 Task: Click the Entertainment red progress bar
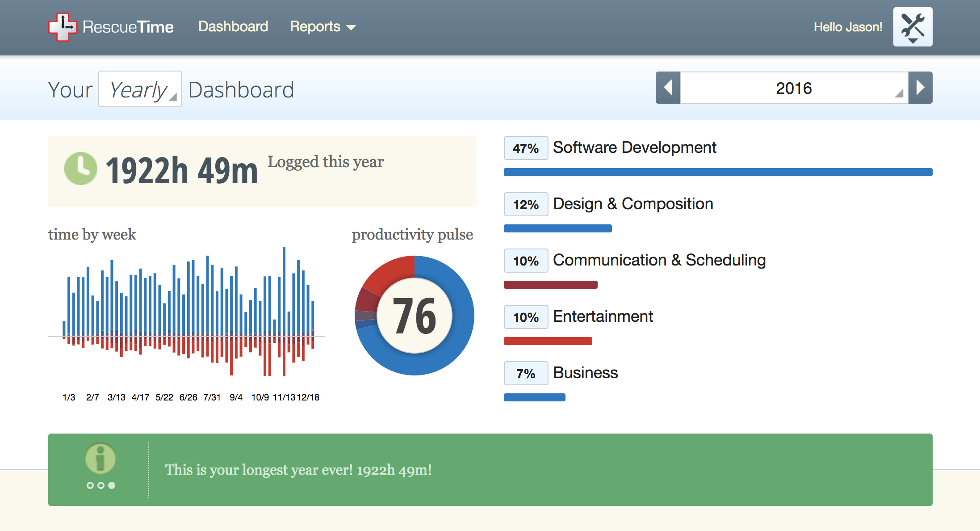click(548, 341)
